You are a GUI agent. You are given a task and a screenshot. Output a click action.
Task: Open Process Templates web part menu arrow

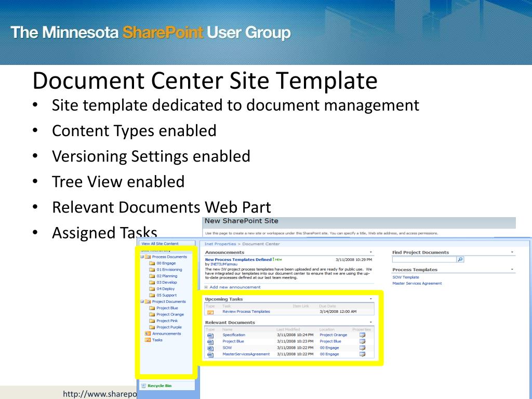[x=512, y=270]
